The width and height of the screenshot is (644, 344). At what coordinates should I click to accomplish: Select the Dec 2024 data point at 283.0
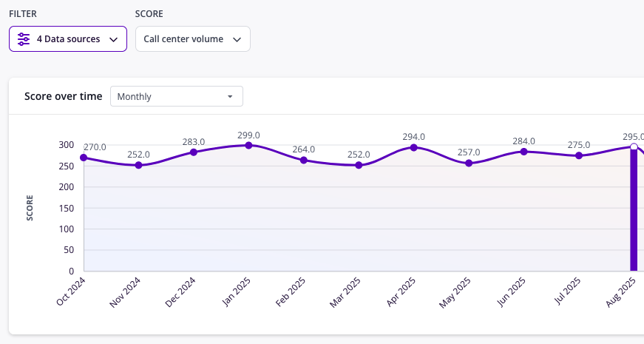tap(194, 152)
